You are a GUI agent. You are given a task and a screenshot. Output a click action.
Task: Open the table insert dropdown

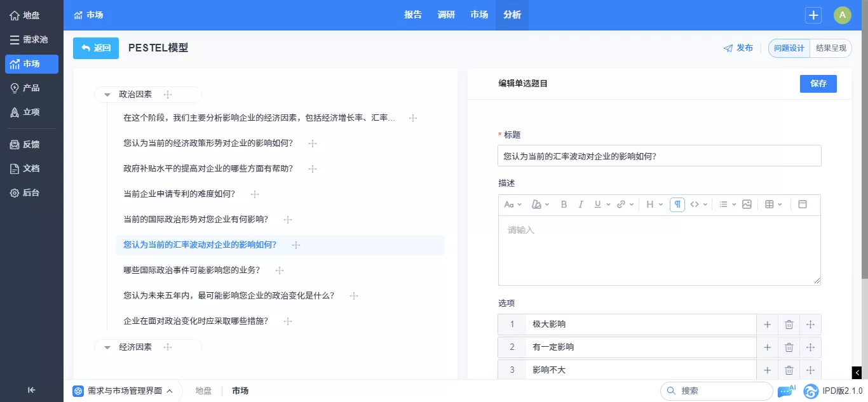773,204
